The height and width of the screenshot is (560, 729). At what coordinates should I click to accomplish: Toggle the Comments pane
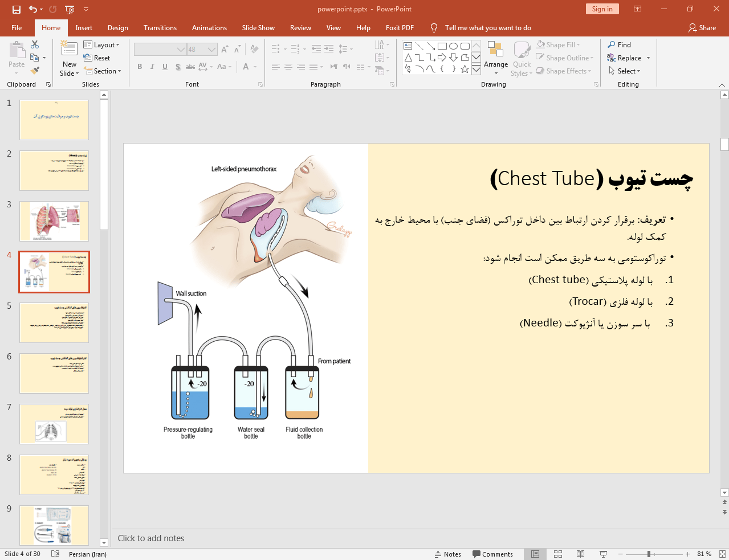(x=492, y=554)
